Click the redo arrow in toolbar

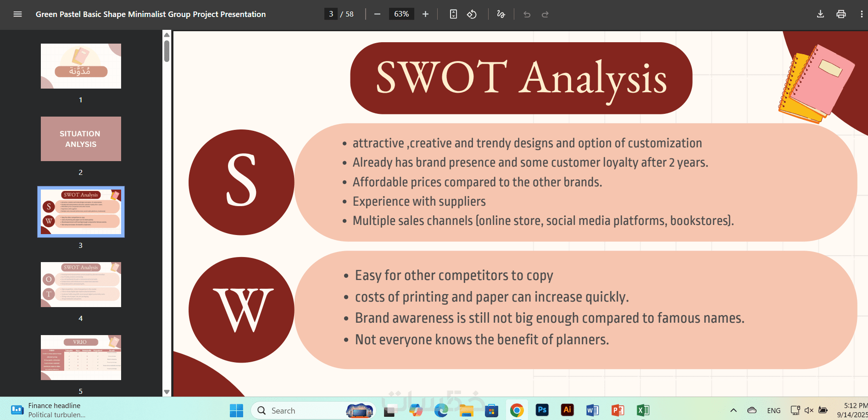pyautogui.click(x=545, y=14)
